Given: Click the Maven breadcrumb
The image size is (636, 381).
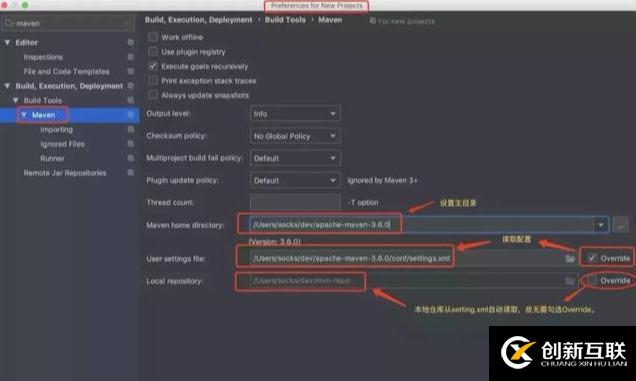Looking at the screenshot, I should click(330, 20).
